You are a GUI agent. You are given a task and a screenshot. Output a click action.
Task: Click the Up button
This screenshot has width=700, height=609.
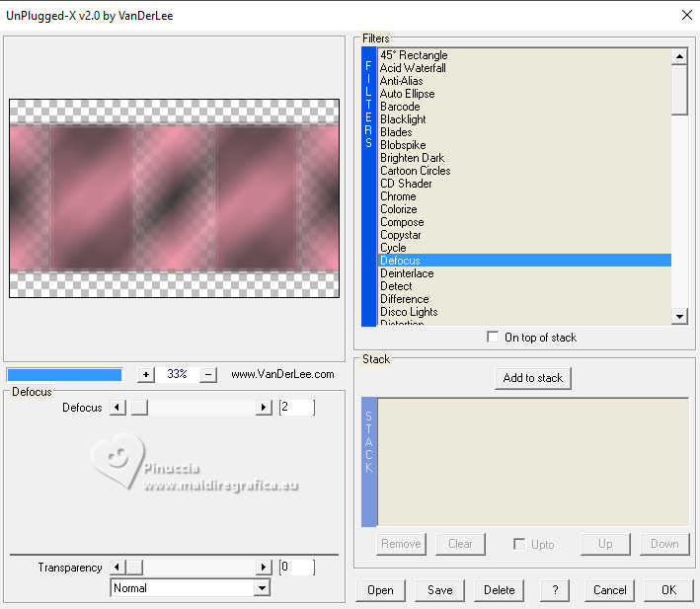point(605,544)
